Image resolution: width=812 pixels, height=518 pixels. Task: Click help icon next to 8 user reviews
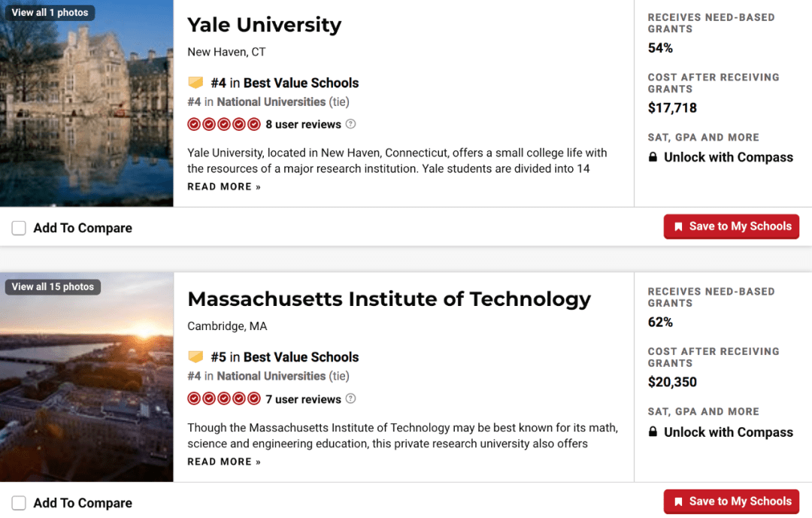point(350,124)
